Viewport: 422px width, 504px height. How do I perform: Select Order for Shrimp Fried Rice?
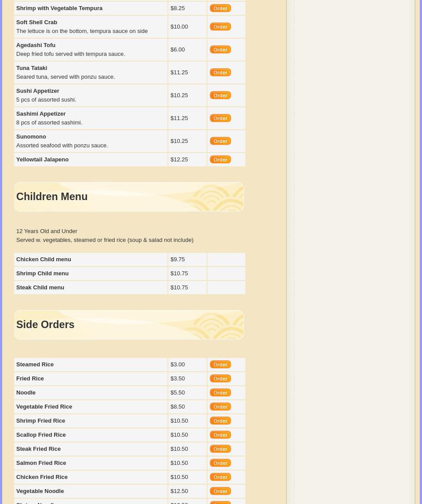click(220, 421)
